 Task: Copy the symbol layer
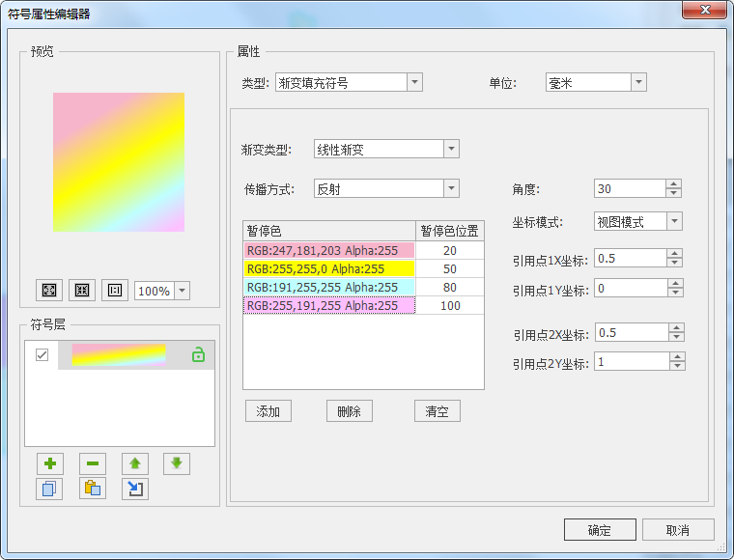[x=49, y=489]
